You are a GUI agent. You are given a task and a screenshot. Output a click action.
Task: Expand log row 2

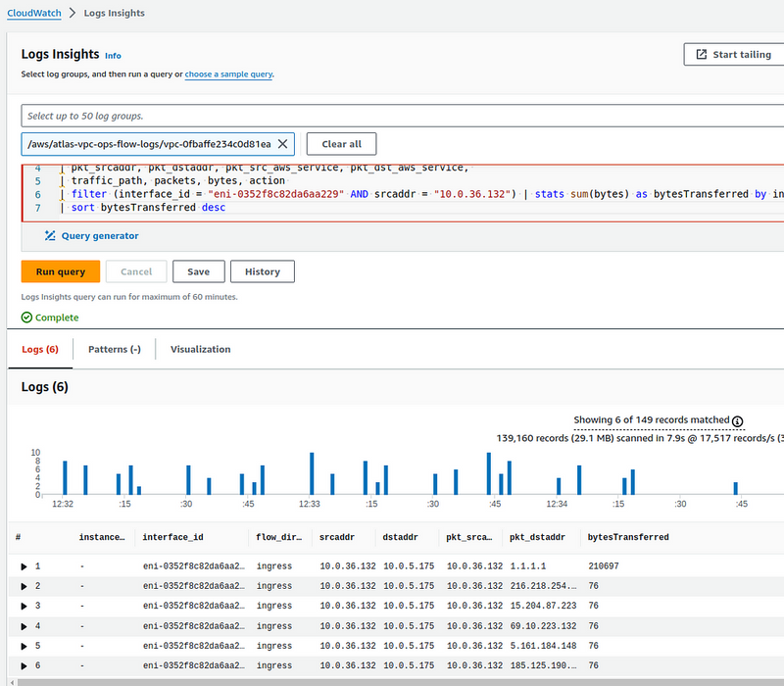(x=24, y=586)
